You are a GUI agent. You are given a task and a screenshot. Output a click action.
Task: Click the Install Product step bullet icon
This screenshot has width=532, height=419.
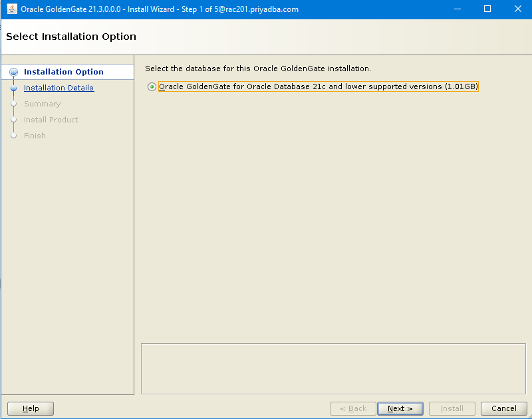[x=13, y=120]
